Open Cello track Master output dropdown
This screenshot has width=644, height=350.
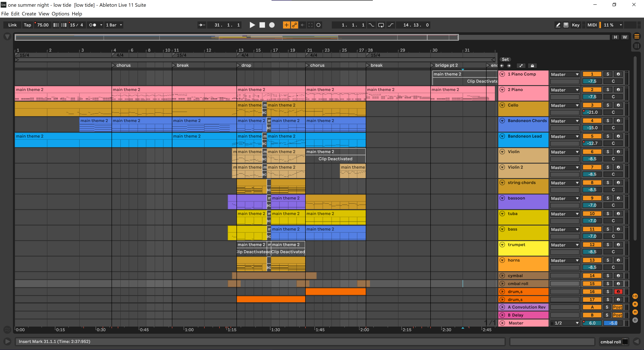click(565, 106)
